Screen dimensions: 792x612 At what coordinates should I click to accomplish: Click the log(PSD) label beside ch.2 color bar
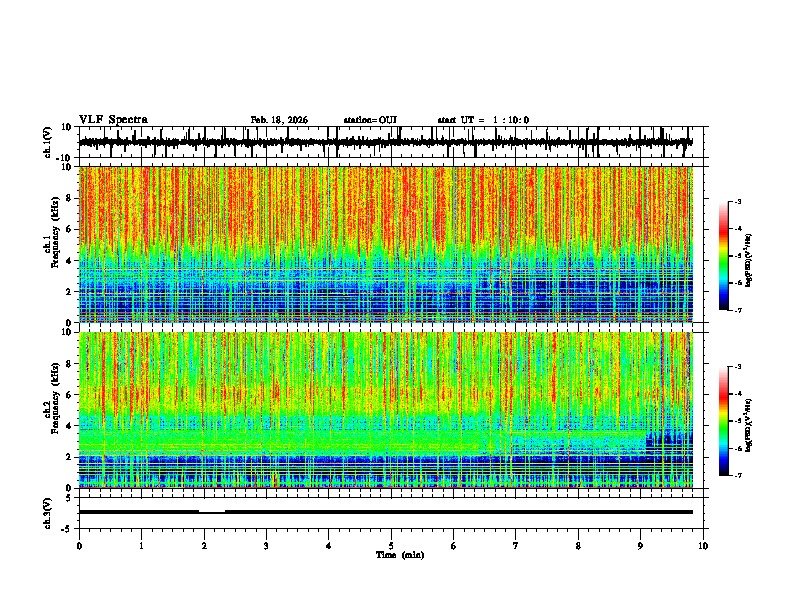click(749, 425)
